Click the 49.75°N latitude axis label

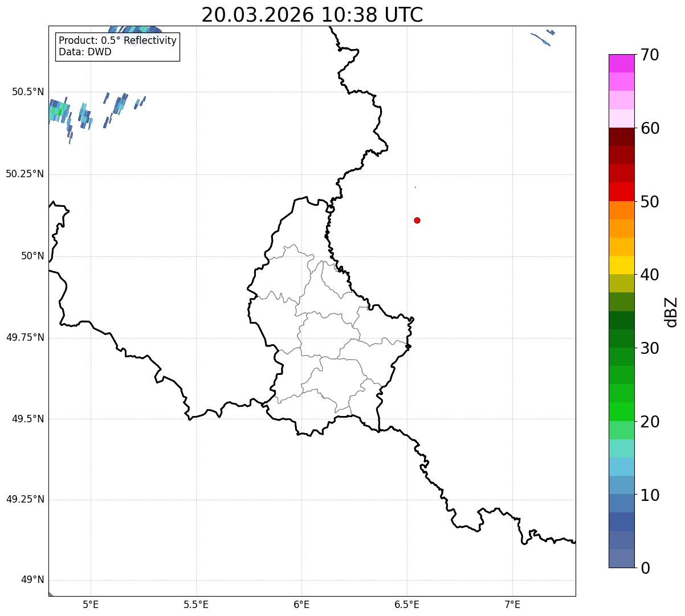pyautogui.click(x=25, y=338)
